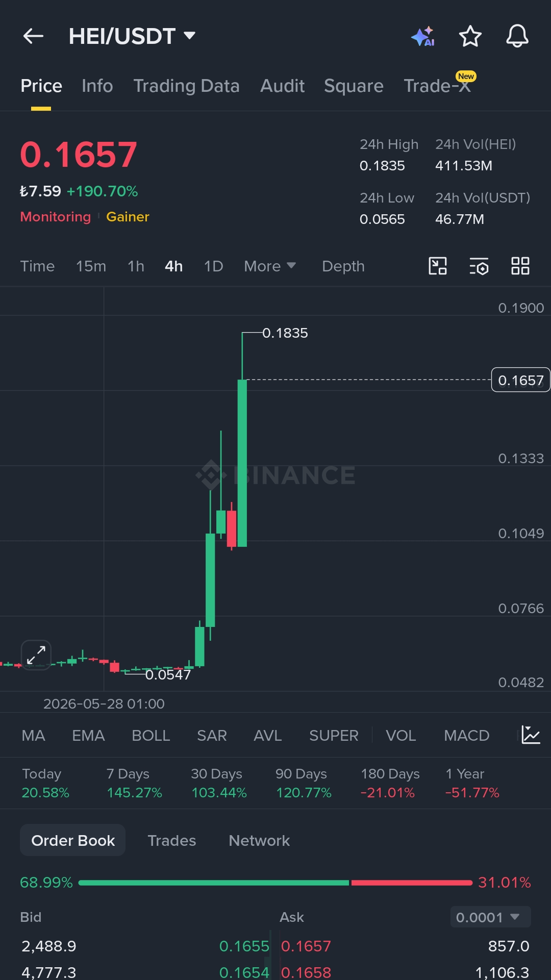Image resolution: width=551 pixels, height=980 pixels.
Task: Tap the 24h Low value 0.0565
Action: (382, 219)
